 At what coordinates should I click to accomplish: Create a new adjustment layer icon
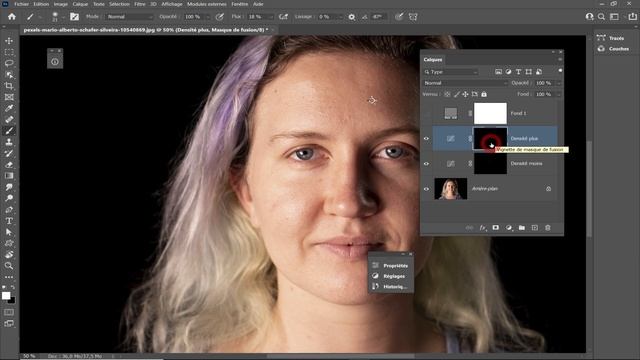click(509, 228)
